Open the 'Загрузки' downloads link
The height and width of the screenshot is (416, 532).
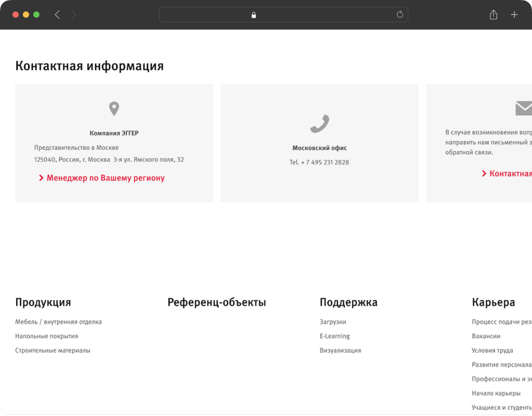[x=332, y=322]
